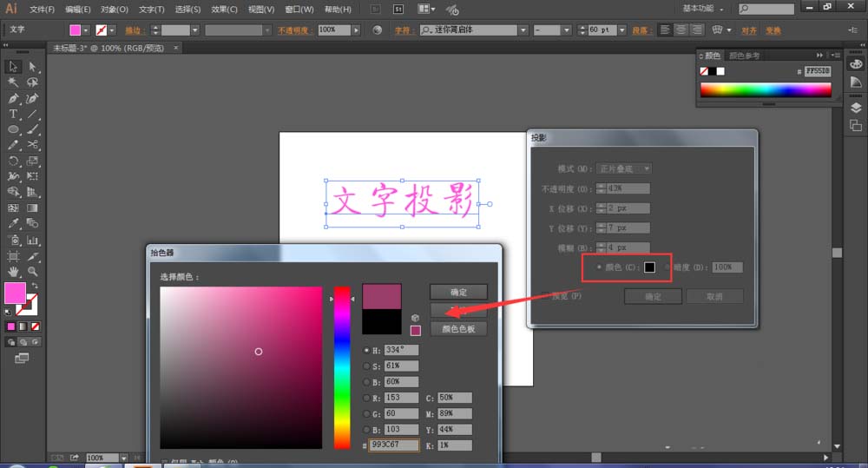Image resolution: width=868 pixels, height=468 pixels.
Task: Swap fill and stroke colors
Action: pyautogui.click(x=35, y=286)
